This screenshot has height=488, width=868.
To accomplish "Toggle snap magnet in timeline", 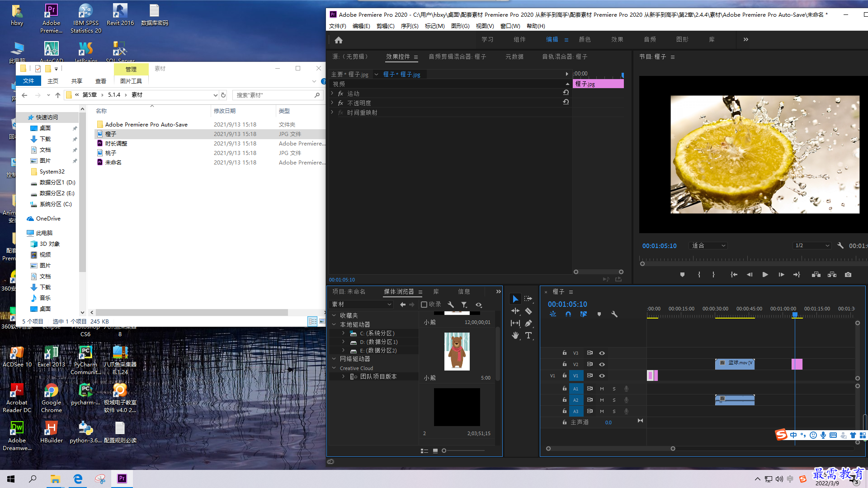I will tap(568, 314).
